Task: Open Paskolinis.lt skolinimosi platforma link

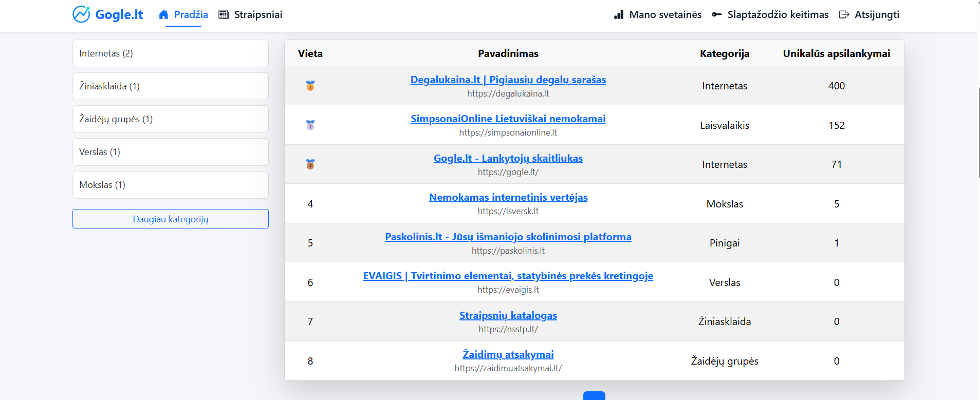Action: tap(508, 237)
